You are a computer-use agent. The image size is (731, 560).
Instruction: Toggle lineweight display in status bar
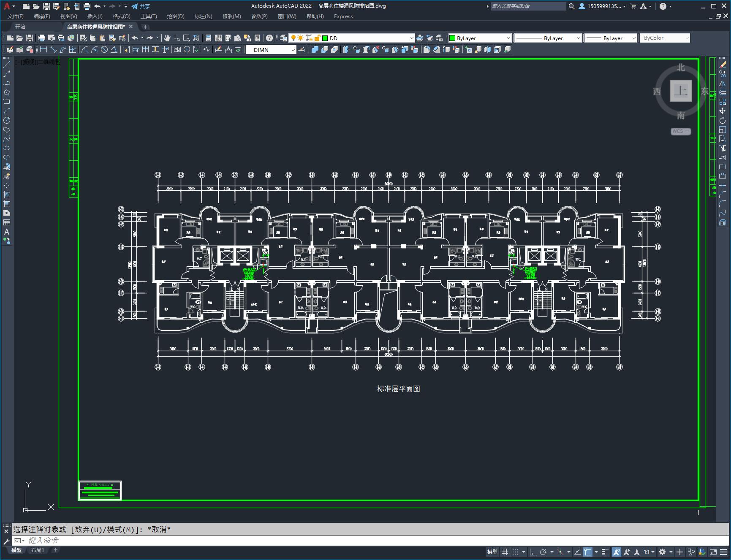click(x=605, y=552)
